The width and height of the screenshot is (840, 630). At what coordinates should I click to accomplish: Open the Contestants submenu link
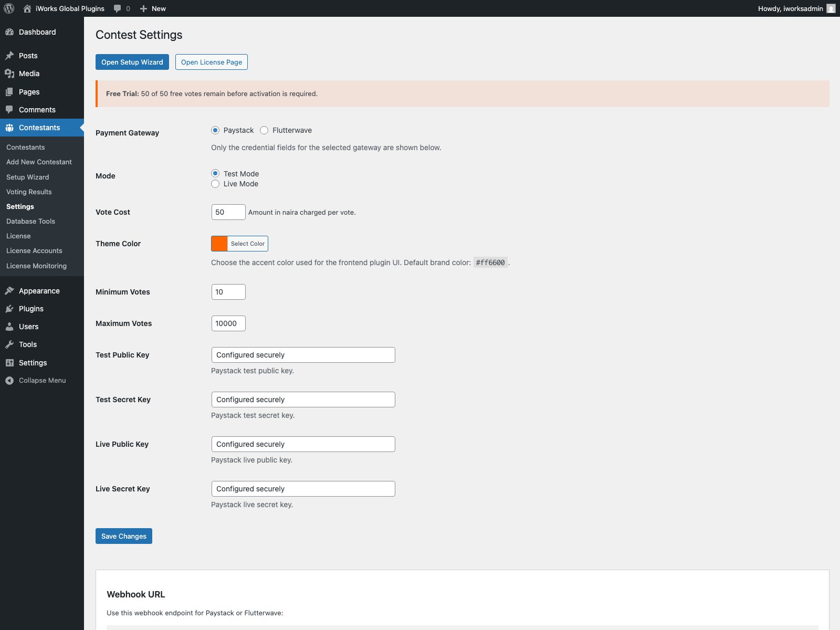(25, 147)
